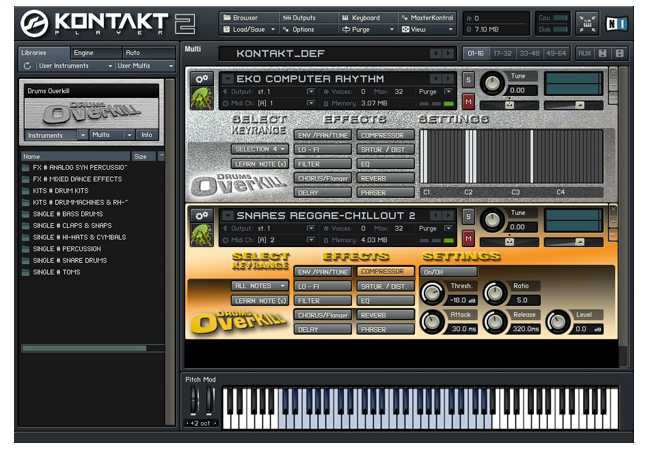Select multi page 33-48 tab

click(529, 53)
